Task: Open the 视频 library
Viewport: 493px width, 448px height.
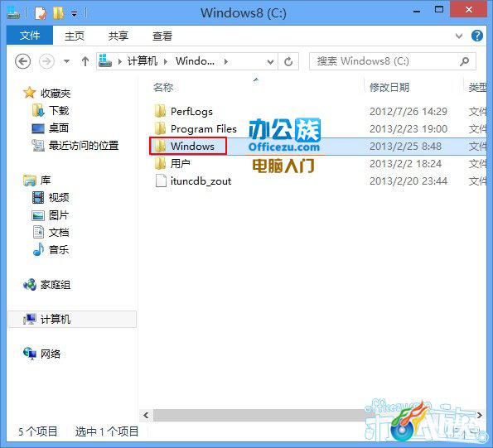Action: [59, 198]
